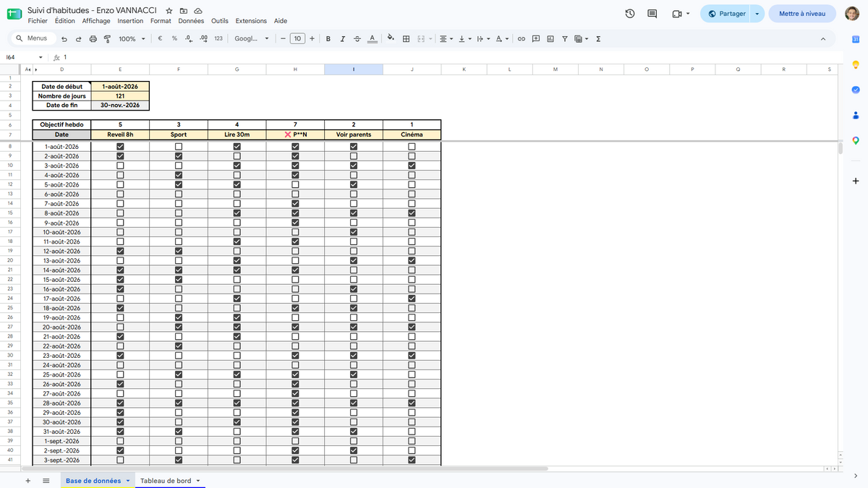868x488 pixels.
Task: Open the comments panel icon
Action: [652, 14]
